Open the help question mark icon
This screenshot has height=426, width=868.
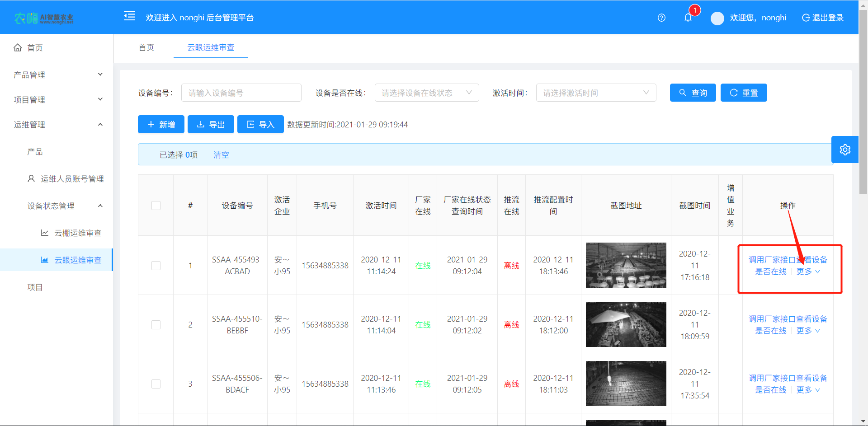pos(661,18)
